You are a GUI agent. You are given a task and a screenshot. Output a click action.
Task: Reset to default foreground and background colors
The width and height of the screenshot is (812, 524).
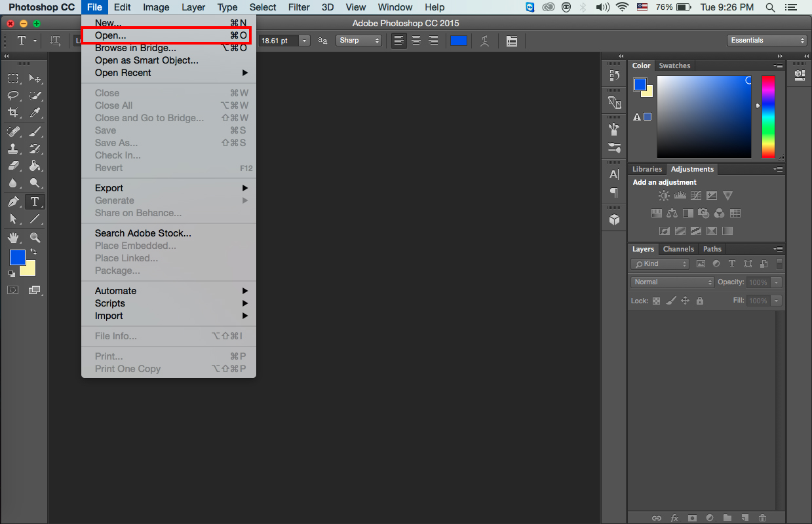click(x=12, y=274)
